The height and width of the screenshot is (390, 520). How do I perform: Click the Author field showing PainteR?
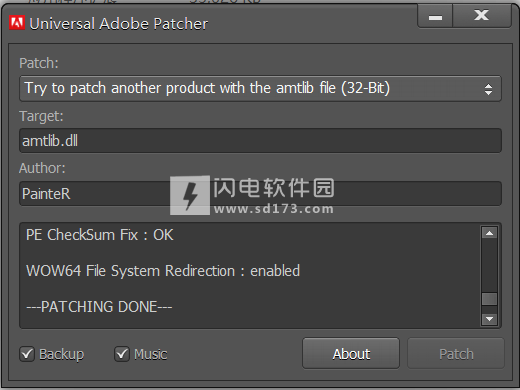click(260, 194)
